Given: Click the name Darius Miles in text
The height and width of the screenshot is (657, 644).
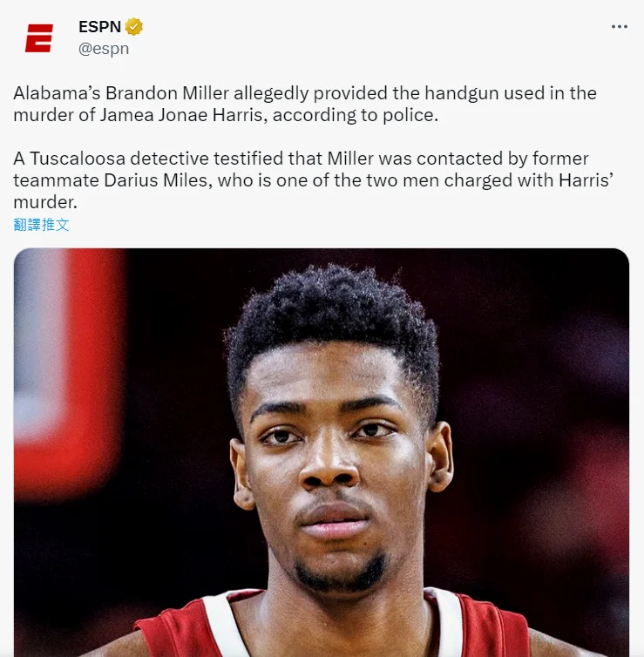Looking at the screenshot, I should click(x=156, y=180).
